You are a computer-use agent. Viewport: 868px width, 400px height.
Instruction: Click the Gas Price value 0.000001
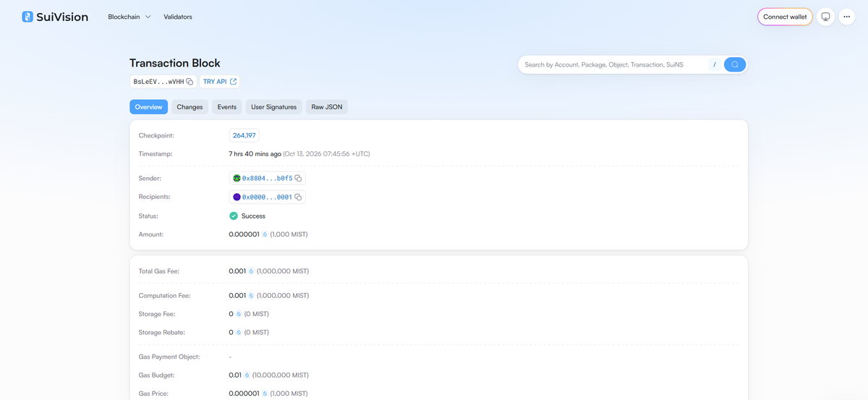(244, 393)
